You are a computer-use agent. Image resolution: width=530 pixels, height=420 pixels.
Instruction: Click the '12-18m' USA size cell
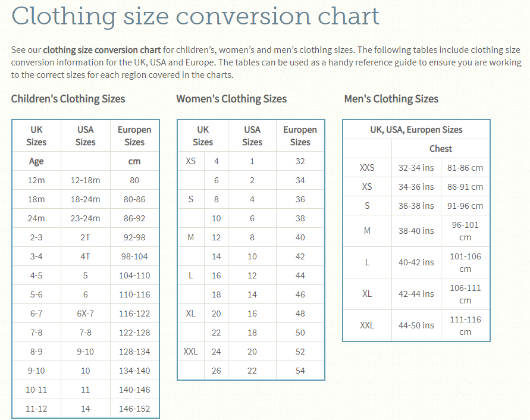(x=86, y=180)
